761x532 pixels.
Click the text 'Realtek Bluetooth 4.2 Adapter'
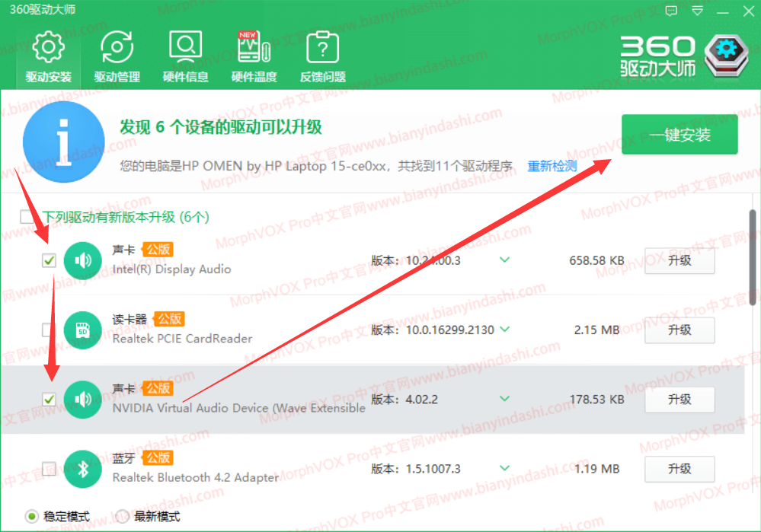pyautogui.click(x=196, y=478)
